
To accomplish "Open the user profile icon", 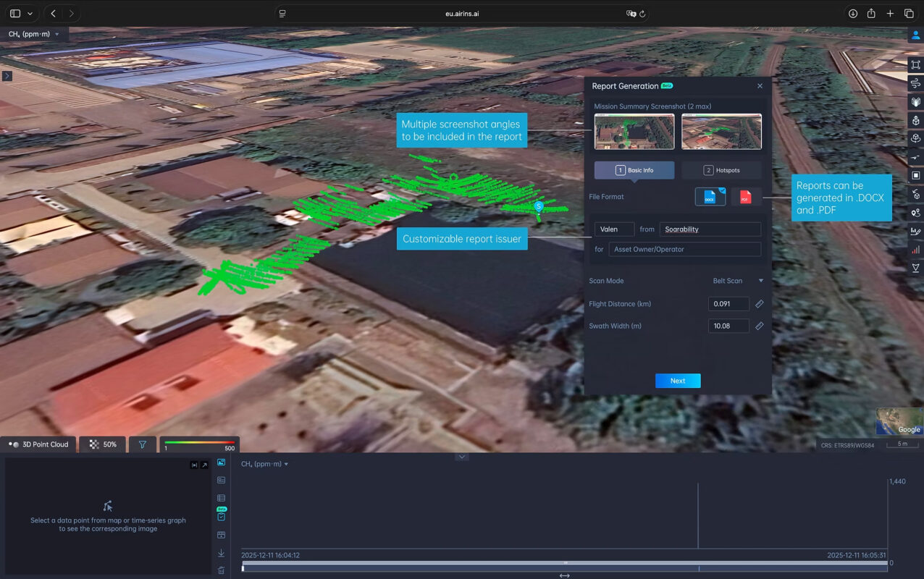I will [x=915, y=35].
